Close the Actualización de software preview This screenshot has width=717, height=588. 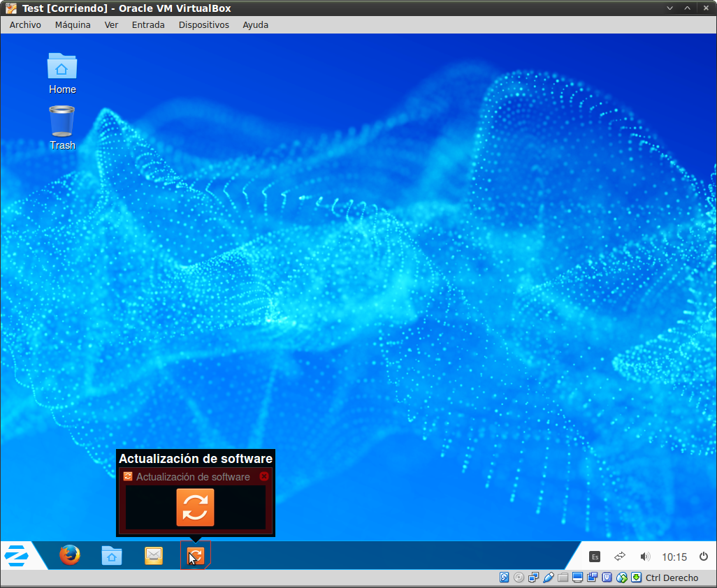pyautogui.click(x=264, y=476)
